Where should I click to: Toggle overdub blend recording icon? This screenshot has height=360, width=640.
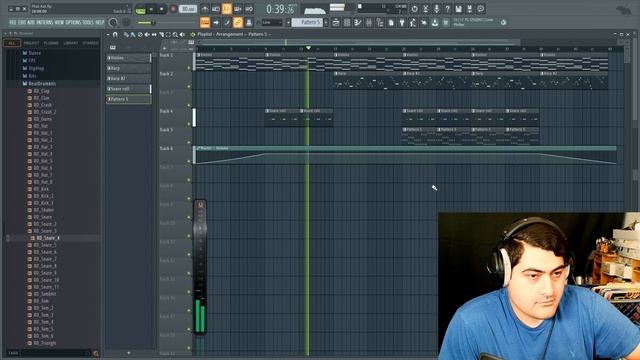[x=238, y=9]
